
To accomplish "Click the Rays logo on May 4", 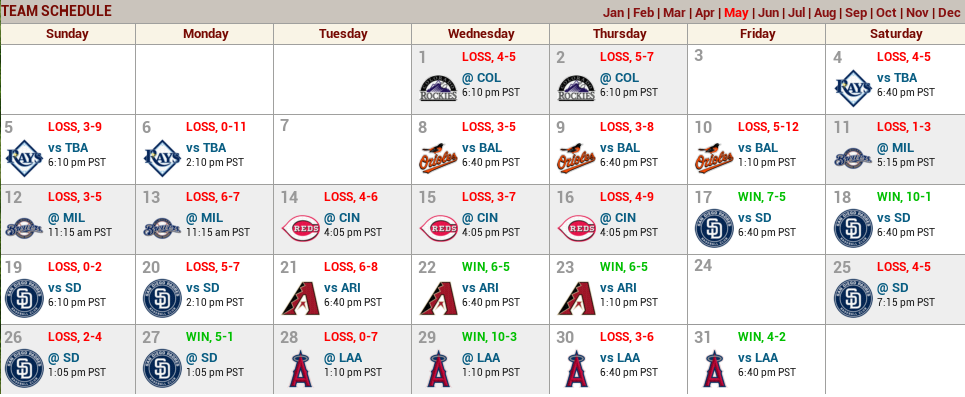I will [853, 88].
